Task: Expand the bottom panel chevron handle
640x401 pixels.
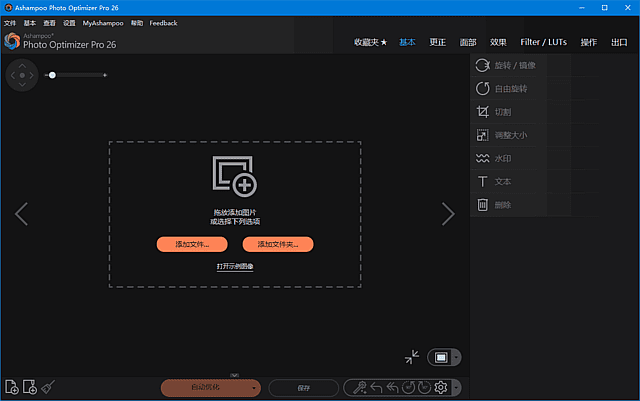Action: [x=233, y=374]
